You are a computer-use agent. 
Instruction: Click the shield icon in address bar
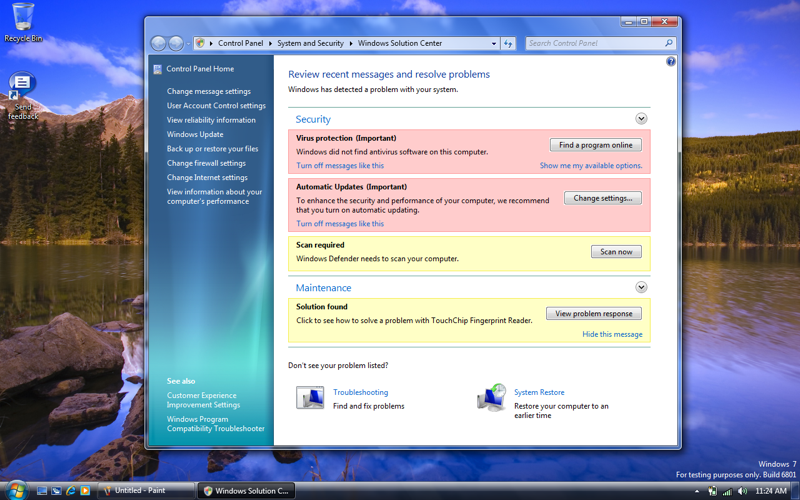(x=201, y=43)
